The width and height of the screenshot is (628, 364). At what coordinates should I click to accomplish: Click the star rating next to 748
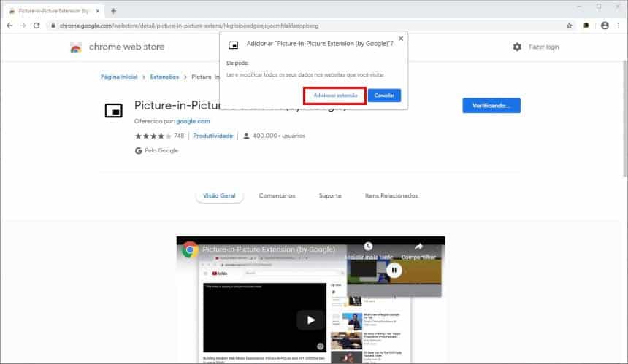tap(153, 136)
